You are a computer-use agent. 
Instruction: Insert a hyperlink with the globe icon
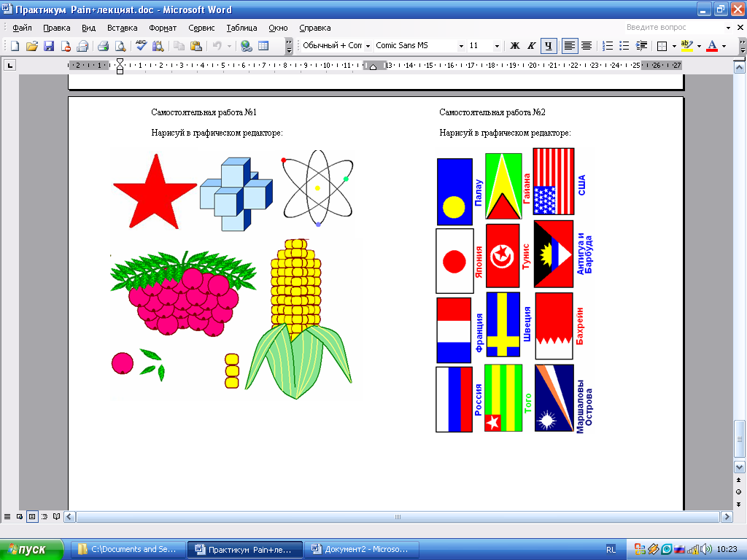(246, 46)
